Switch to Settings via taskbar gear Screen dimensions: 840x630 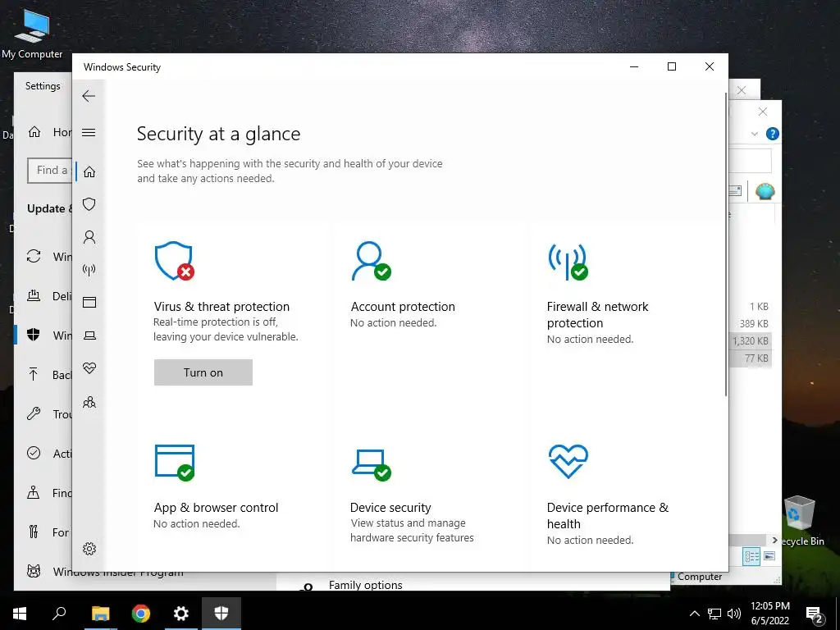click(x=181, y=614)
